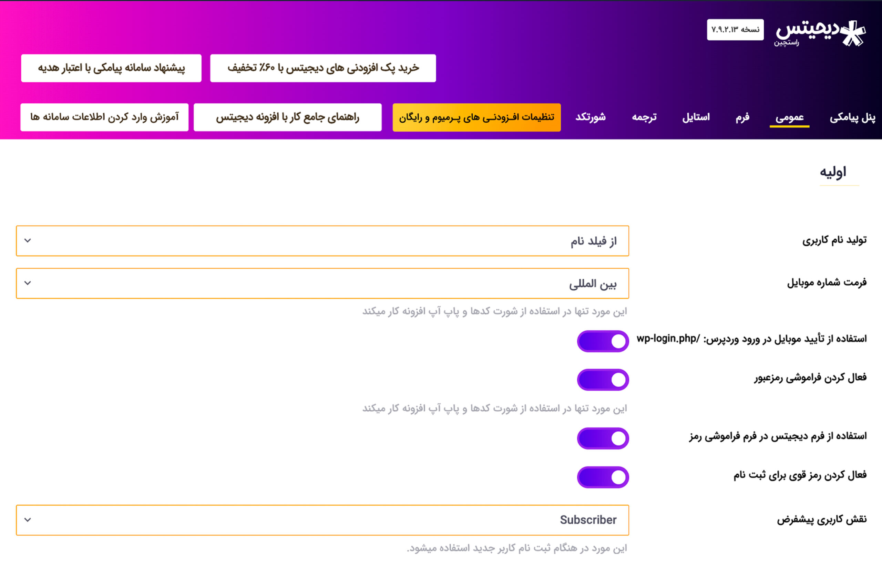Click the Digits asterisk logo icon
The width and height of the screenshot is (882, 588).
tap(853, 33)
